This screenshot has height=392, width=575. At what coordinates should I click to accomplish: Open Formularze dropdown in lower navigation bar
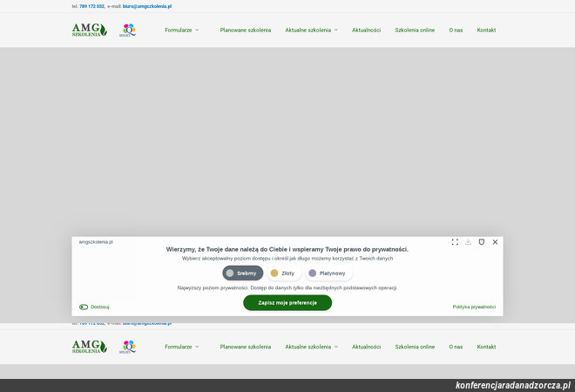(x=181, y=347)
